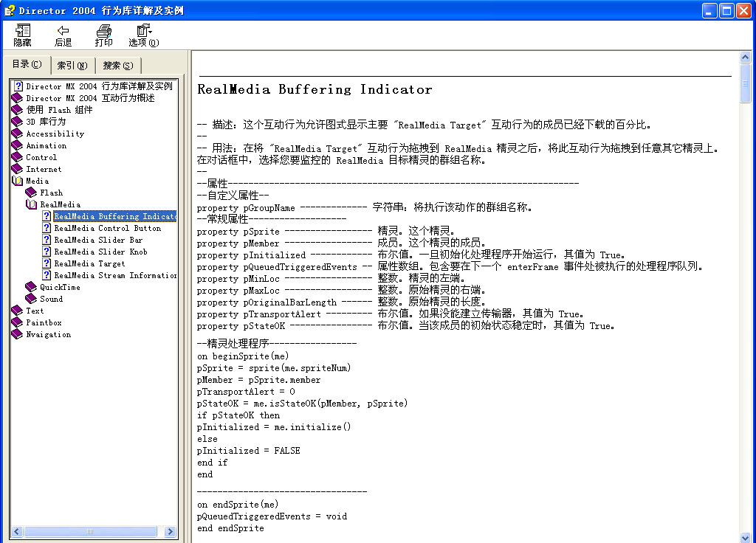Expand the Animation book
Viewport: 756px width, 543px height.
point(47,145)
